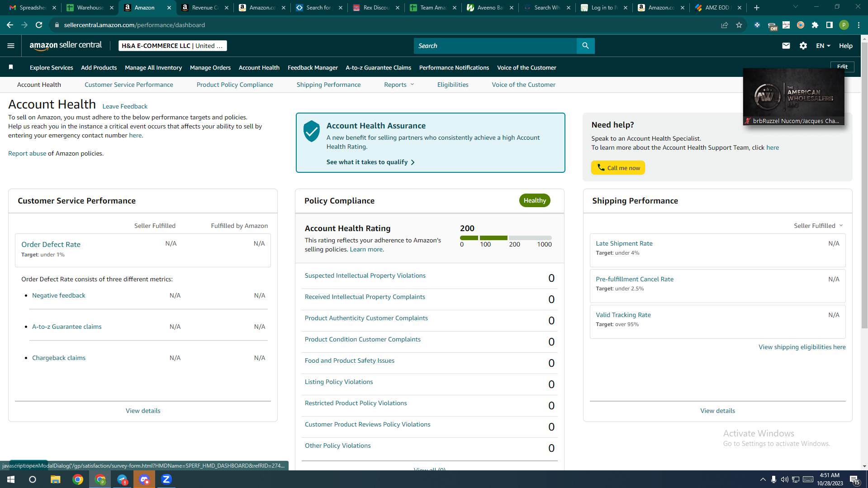Click View shipping eligibilities here link

[x=802, y=347]
